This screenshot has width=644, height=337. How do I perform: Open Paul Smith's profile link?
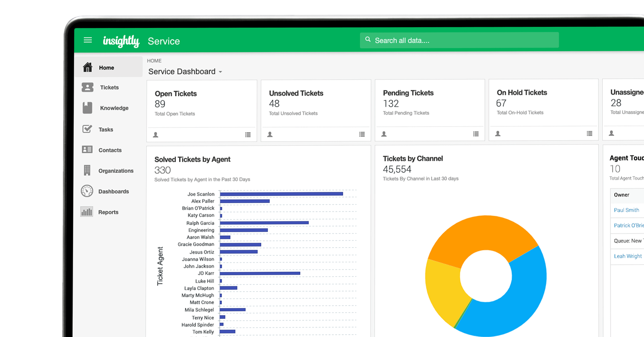coord(626,210)
